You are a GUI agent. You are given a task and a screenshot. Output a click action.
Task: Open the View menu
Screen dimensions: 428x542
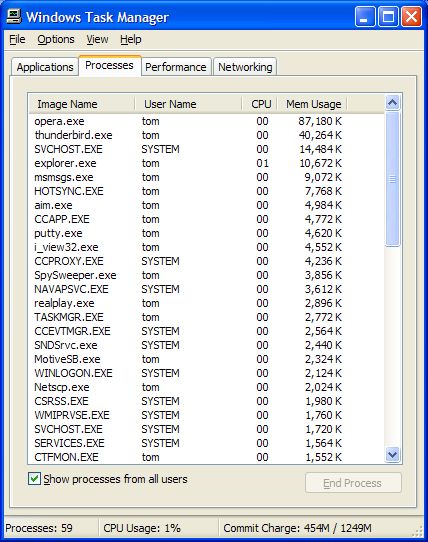[x=97, y=39]
